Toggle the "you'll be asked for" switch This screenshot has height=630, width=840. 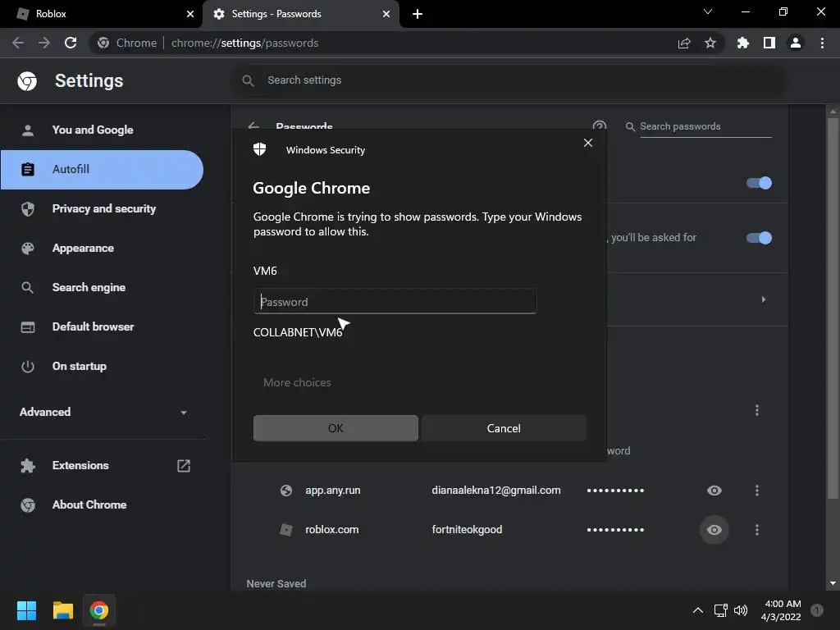pyautogui.click(x=759, y=238)
